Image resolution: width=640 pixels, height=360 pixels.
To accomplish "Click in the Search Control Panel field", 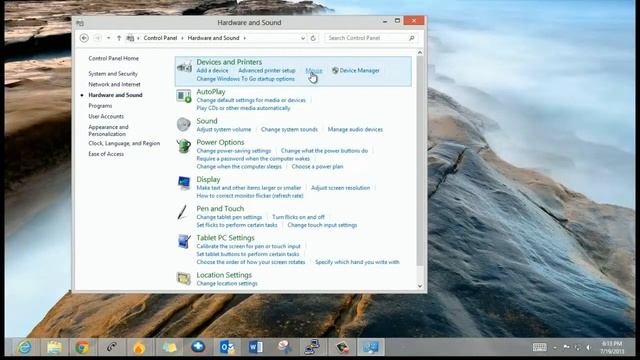I will pyautogui.click(x=371, y=38).
